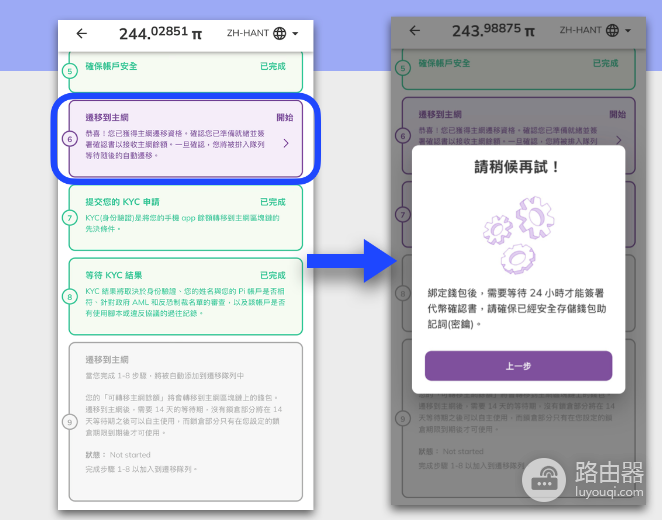The height and width of the screenshot is (520, 662).
Task: Click 開始 on the 遷移到主網 step 6 card
Action: tap(285, 117)
